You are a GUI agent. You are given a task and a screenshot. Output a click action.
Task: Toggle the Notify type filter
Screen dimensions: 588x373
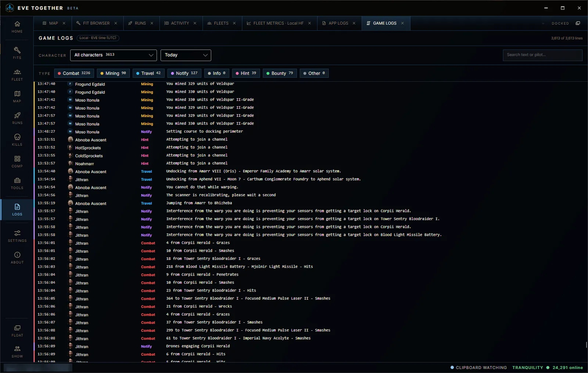tap(184, 73)
